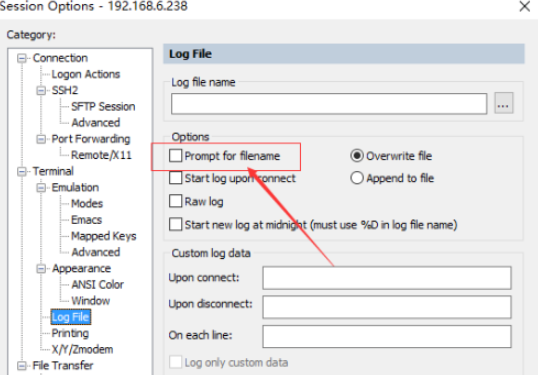Open Emulation settings
Viewport: 538px width, 375px height.
[75, 187]
